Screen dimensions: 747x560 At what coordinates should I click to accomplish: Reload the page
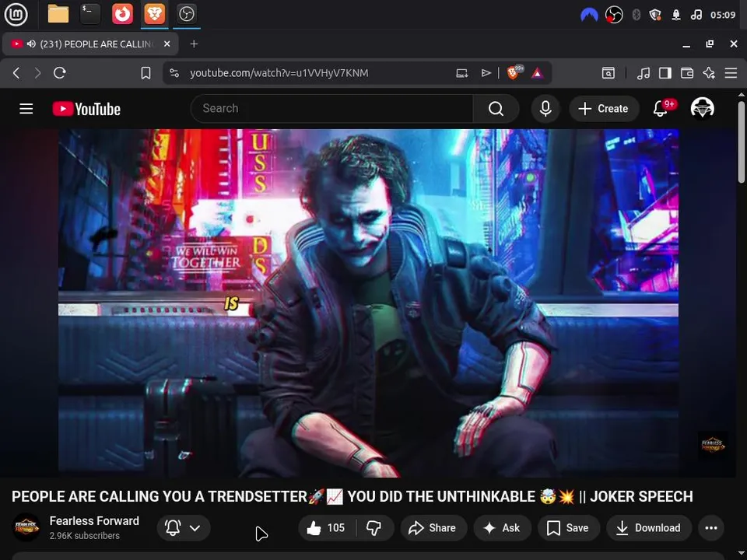pyautogui.click(x=60, y=73)
